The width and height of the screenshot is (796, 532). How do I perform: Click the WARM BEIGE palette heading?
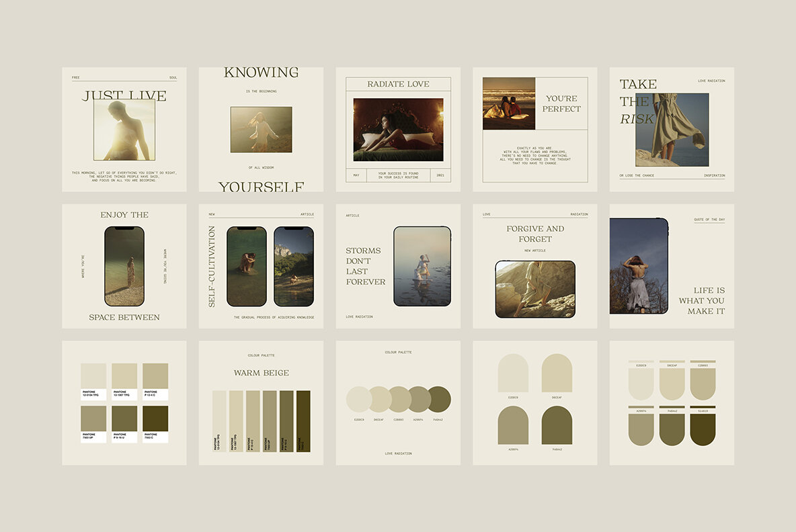(x=260, y=373)
